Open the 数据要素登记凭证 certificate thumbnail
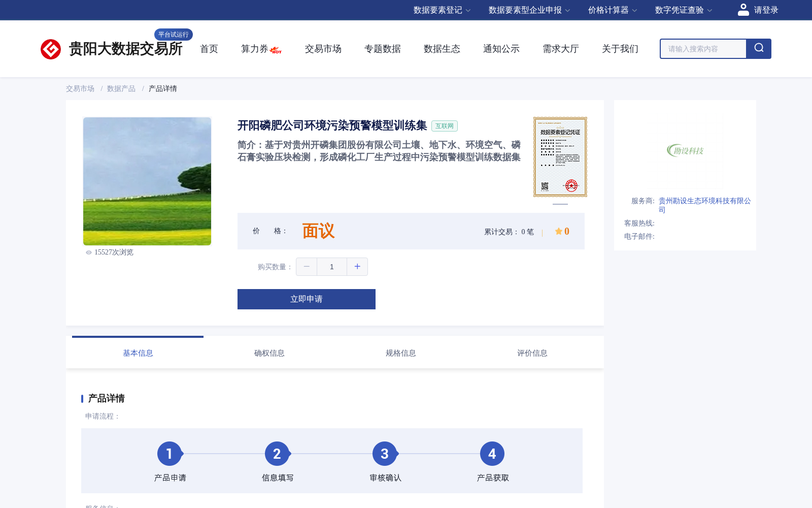812x508 pixels. click(560, 157)
